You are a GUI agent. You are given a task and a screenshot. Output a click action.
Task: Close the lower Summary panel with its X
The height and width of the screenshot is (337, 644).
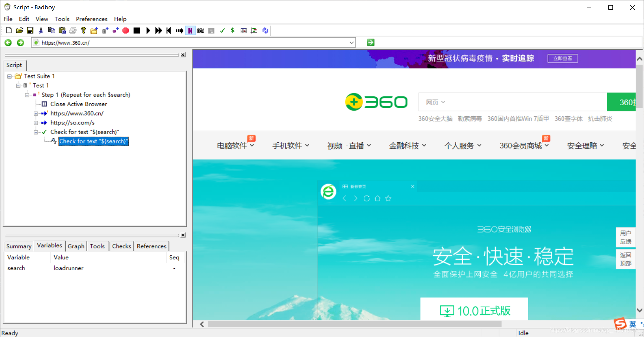pos(183,235)
